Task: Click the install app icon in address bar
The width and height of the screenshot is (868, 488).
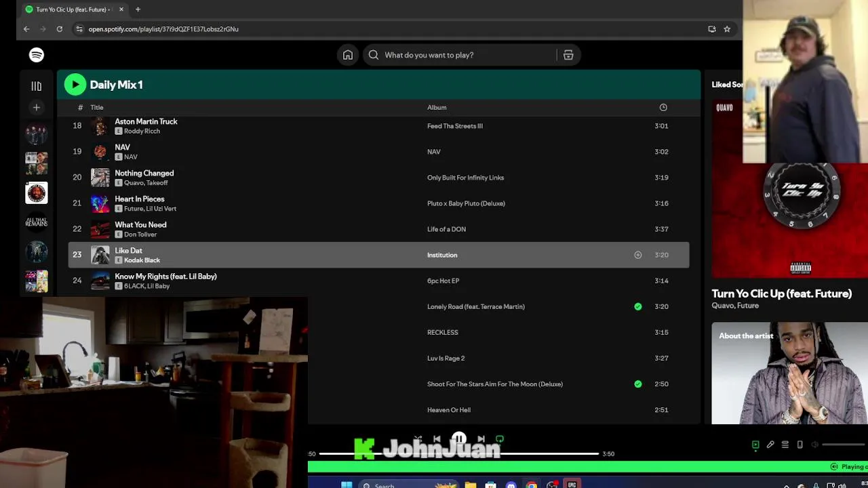Action: [x=712, y=29]
